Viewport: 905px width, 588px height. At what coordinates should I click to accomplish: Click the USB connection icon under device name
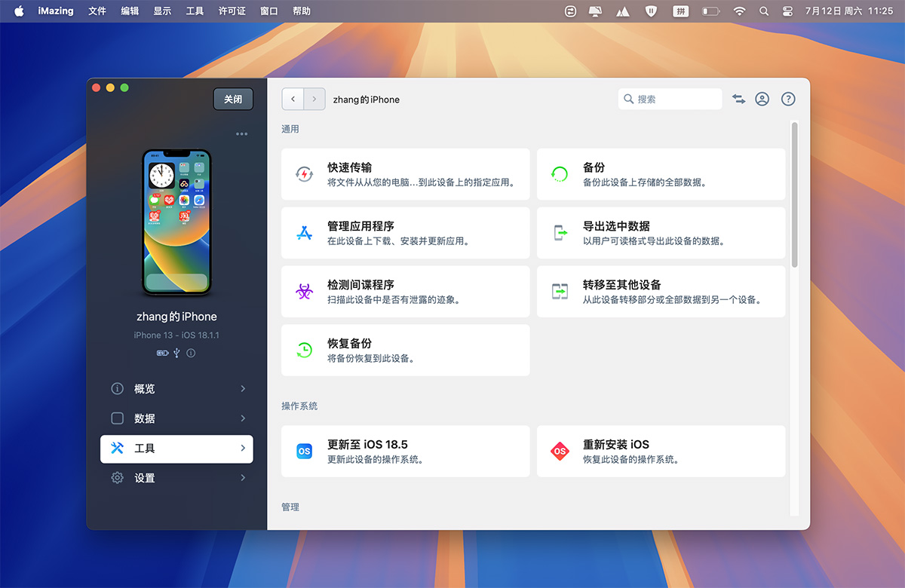pos(176,353)
